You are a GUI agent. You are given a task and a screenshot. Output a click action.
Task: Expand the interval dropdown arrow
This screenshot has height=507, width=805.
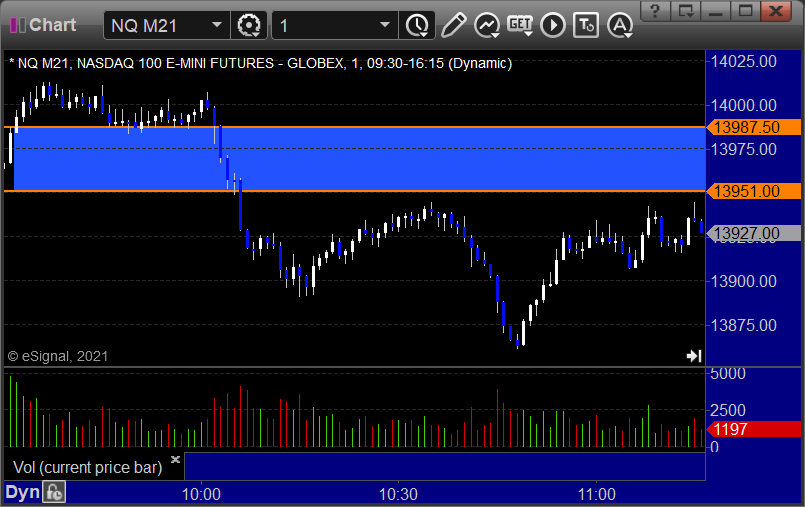click(x=385, y=25)
